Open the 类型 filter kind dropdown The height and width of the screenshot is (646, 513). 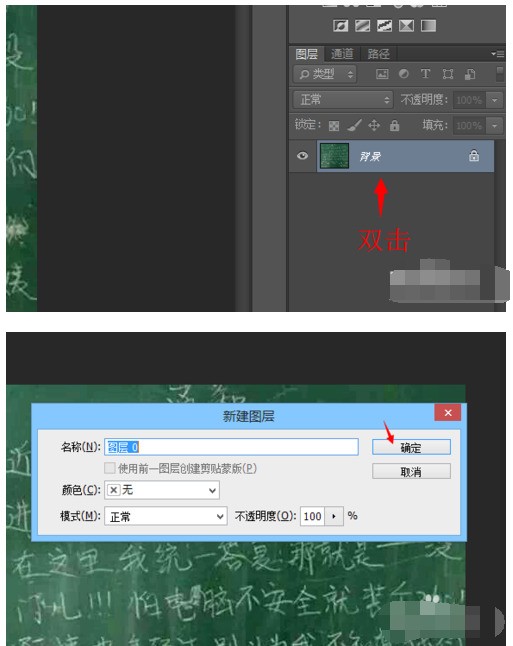click(x=325, y=74)
